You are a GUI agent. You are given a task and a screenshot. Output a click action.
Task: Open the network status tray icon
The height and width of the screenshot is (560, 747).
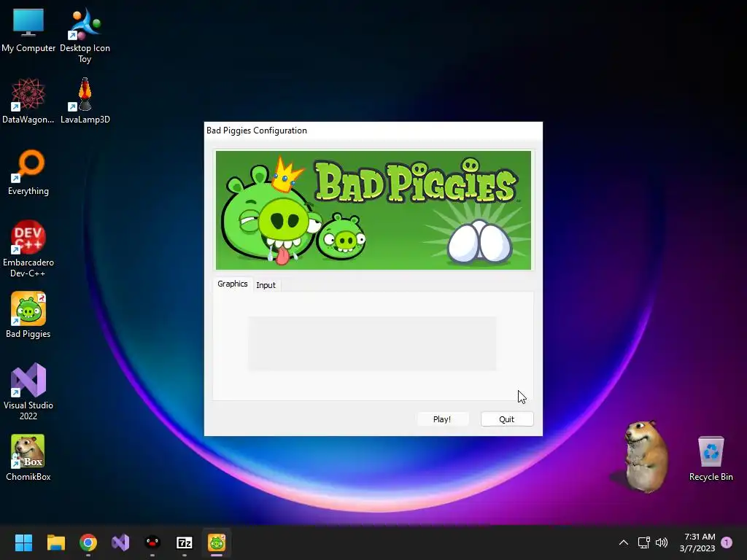pos(644,542)
